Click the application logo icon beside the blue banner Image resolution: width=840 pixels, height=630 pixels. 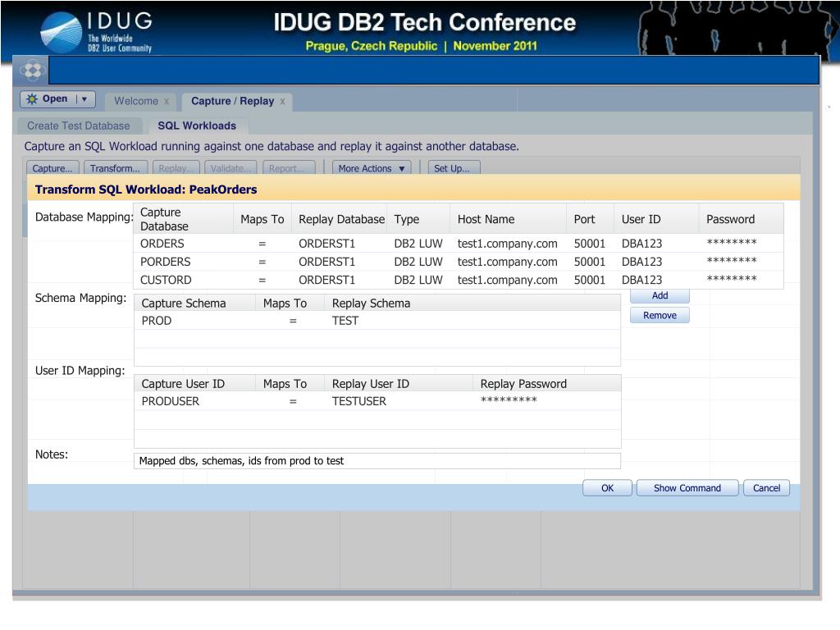(32, 71)
